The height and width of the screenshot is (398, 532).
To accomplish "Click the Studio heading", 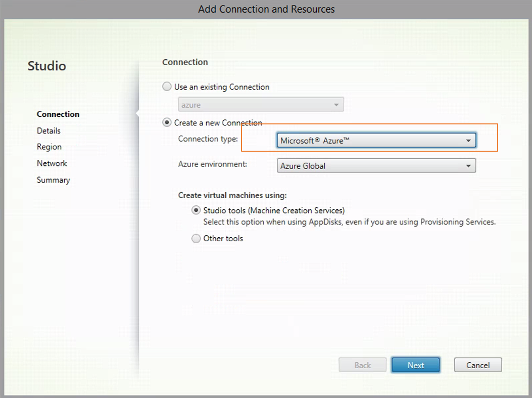I will [x=47, y=66].
